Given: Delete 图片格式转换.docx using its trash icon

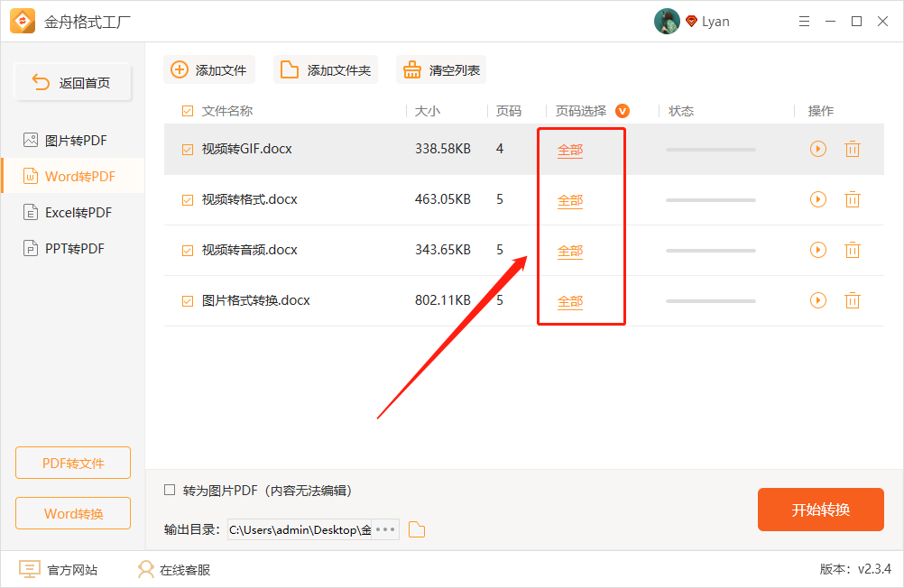Looking at the screenshot, I should point(853,300).
